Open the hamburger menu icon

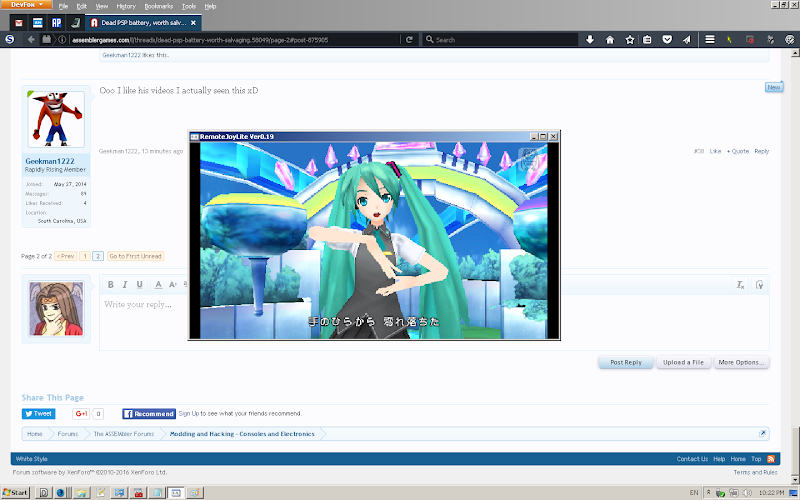[x=710, y=39]
